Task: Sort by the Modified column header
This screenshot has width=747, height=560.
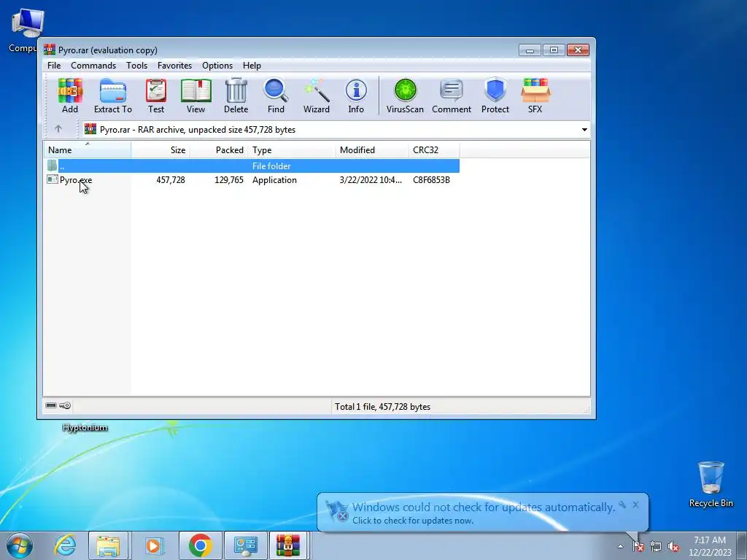Action: 371,150
